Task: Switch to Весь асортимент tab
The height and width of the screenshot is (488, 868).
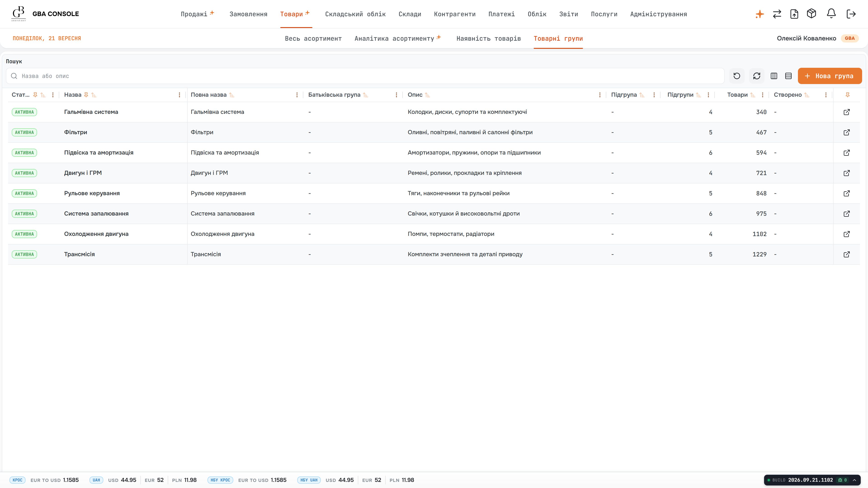Action: coord(313,39)
